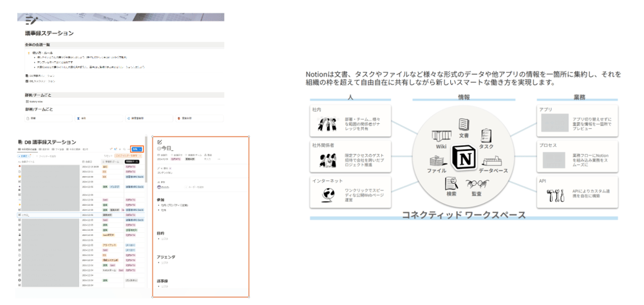Click the database icon beside DB 議事録ステーション title
The height and width of the screenshot is (305, 644).
[x=20, y=143]
